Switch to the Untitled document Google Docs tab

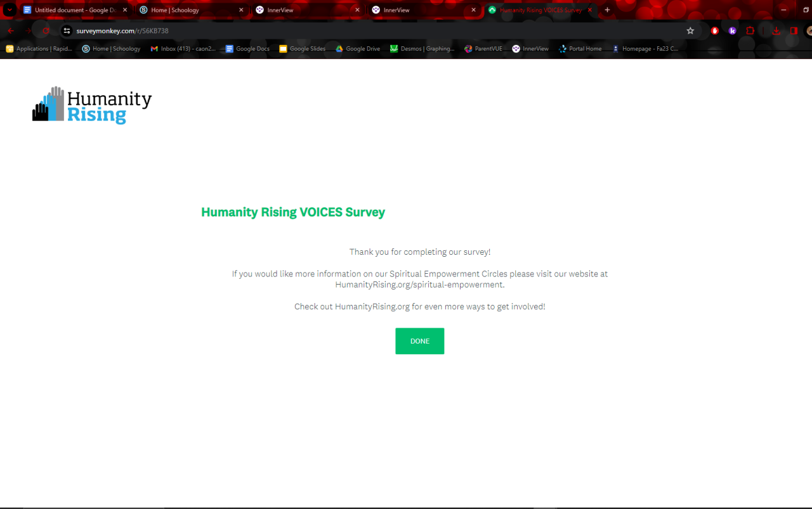(75, 10)
